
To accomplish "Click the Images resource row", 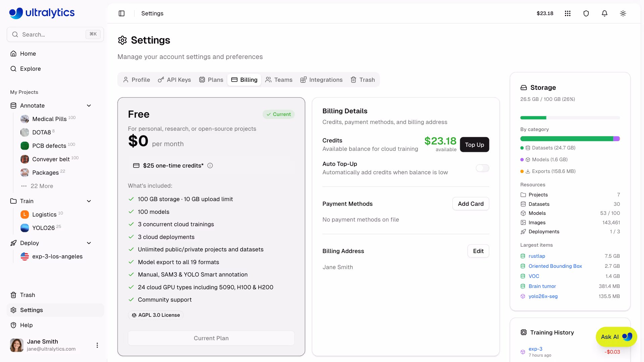I will (x=570, y=223).
